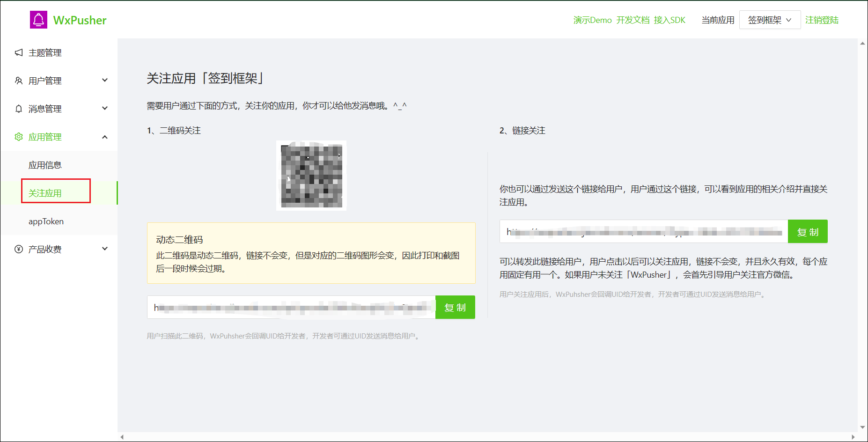The width and height of the screenshot is (868, 442).
Task: Copy the QR code link with 复制
Action: [x=455, y=307]
